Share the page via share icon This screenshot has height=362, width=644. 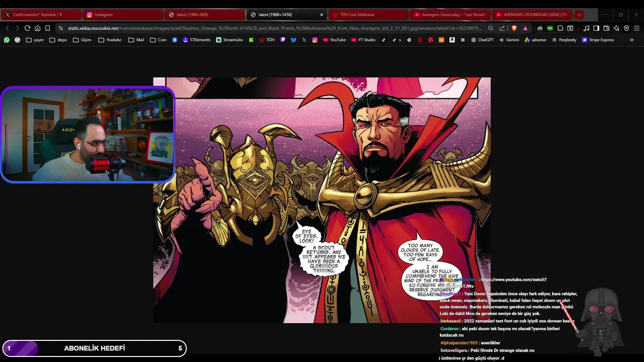(x=502, y=28)
